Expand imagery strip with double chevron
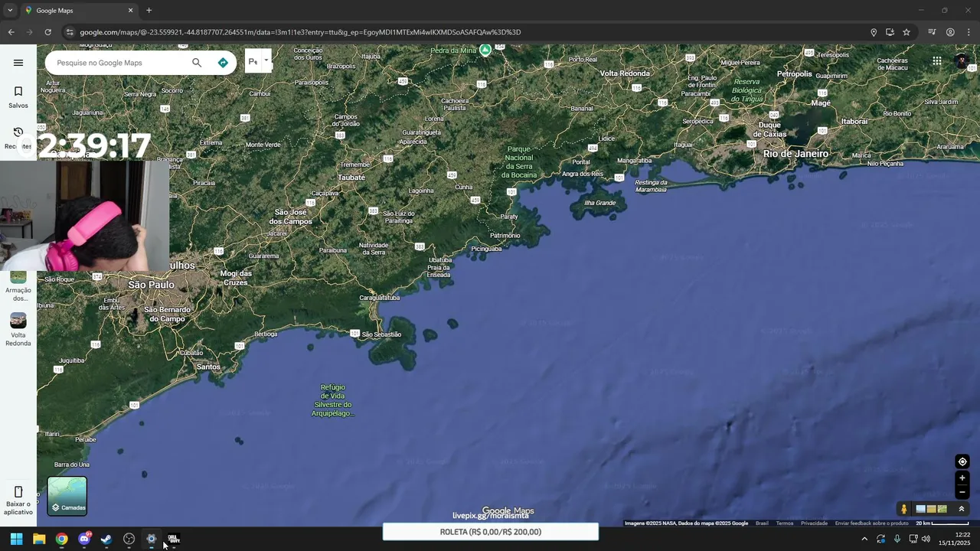 (x=962, y=509)
